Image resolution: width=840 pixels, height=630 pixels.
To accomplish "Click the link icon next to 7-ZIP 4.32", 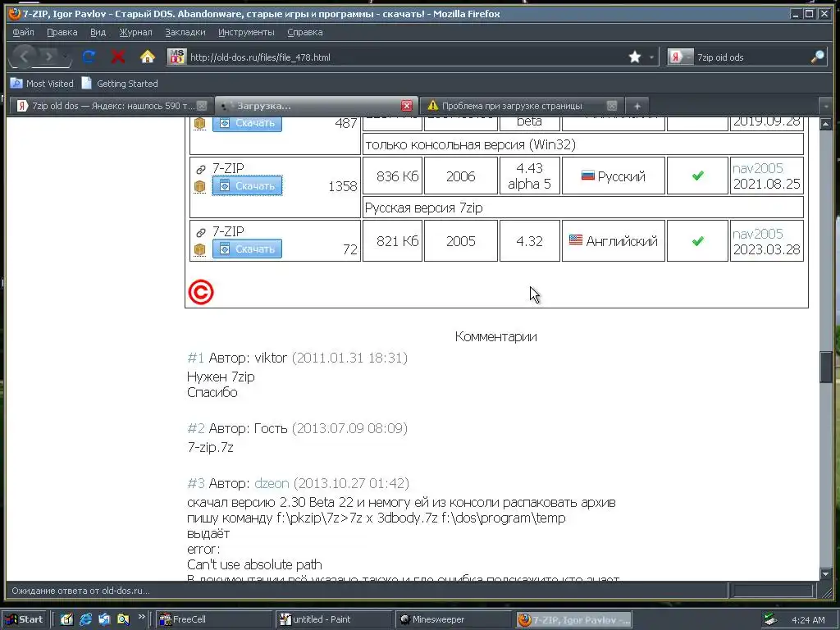I will coord(200,232).
